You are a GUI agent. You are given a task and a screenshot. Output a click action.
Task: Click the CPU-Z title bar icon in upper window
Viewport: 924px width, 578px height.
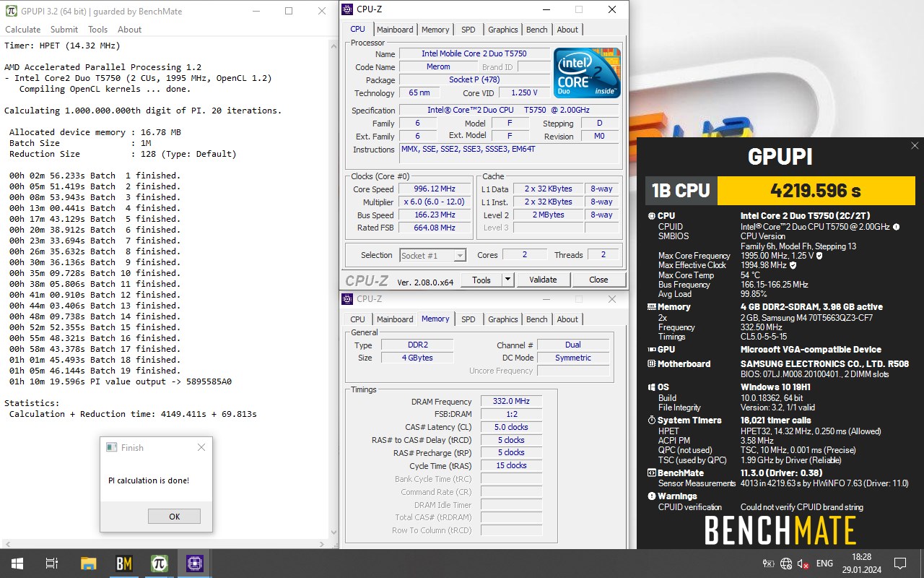(x=348, y=9)
